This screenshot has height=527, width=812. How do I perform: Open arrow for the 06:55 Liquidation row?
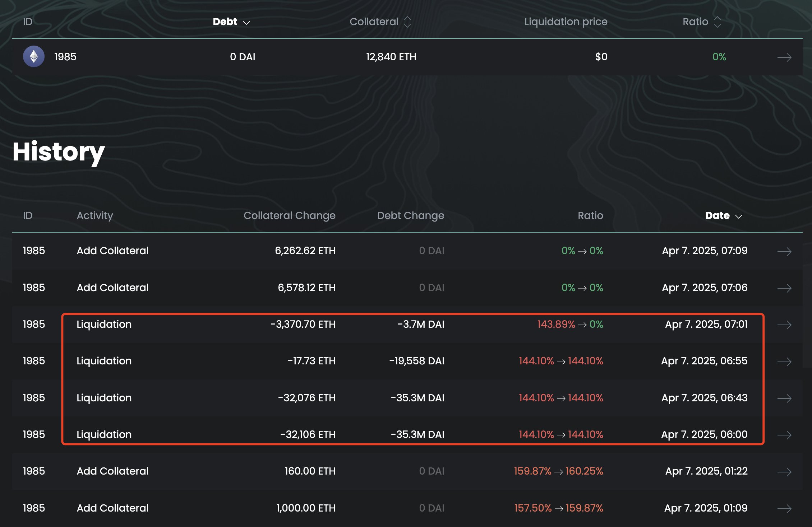pos(784,362)
